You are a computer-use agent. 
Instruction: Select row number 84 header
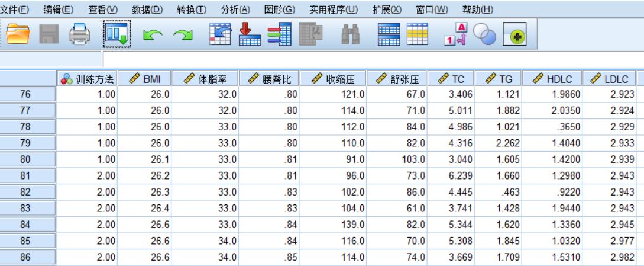(x=28, y=225)
